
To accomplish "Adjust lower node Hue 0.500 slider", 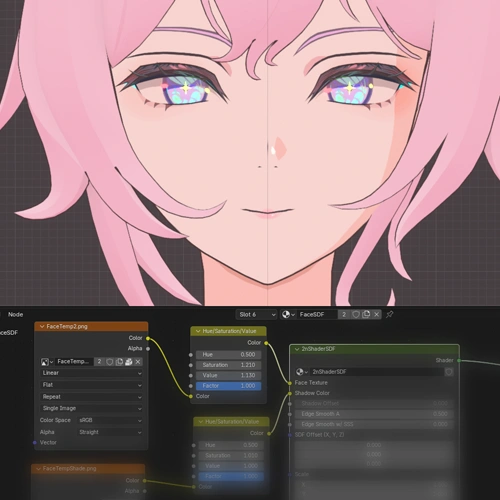I will 231,445.
